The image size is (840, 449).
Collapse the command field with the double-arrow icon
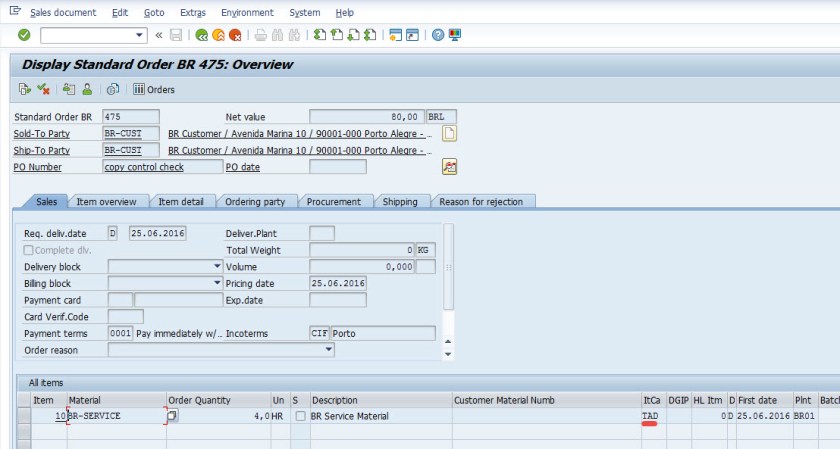(159, 35)
